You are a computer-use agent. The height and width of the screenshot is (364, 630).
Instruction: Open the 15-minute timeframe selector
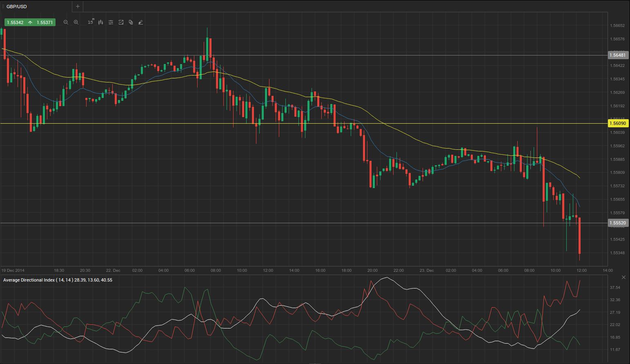point(91,22)
